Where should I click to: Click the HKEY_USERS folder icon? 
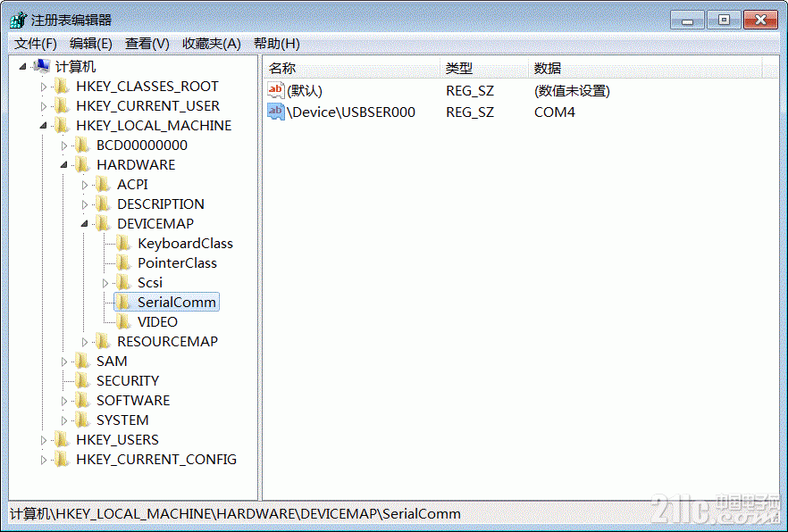(x=62, y=439)
